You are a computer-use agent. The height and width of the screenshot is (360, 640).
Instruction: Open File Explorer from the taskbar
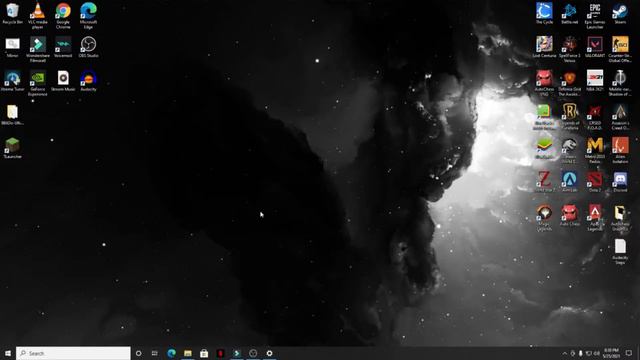(188, 353)
